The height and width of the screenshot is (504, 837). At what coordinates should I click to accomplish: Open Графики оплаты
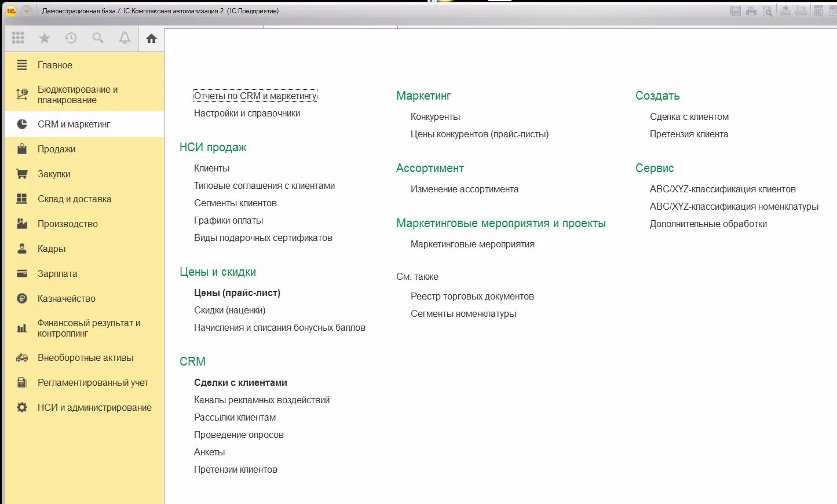pyautogui.click(x=228, y=220)
